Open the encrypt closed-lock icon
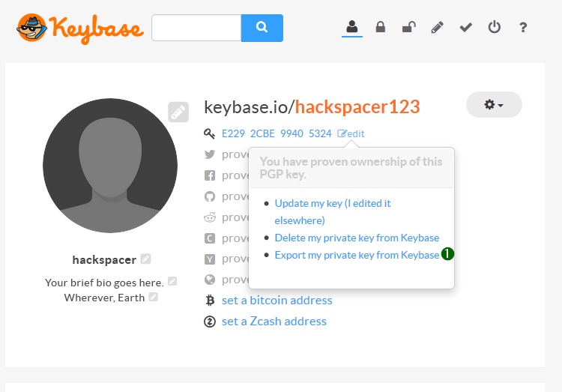 tap(380, 27)
